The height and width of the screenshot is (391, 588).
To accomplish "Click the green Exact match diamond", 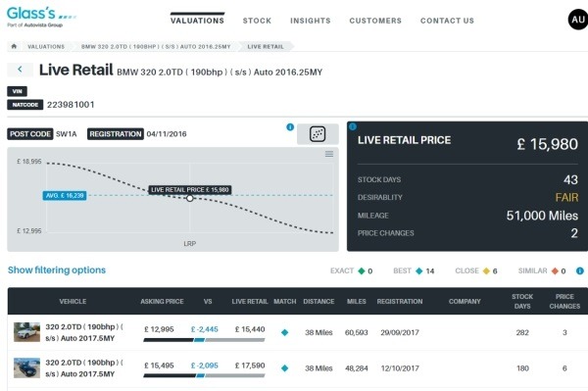I will pos(362,270).
